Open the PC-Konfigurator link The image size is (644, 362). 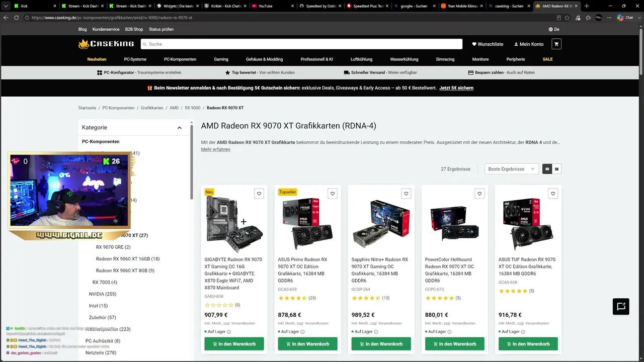(x=138, y=72)
